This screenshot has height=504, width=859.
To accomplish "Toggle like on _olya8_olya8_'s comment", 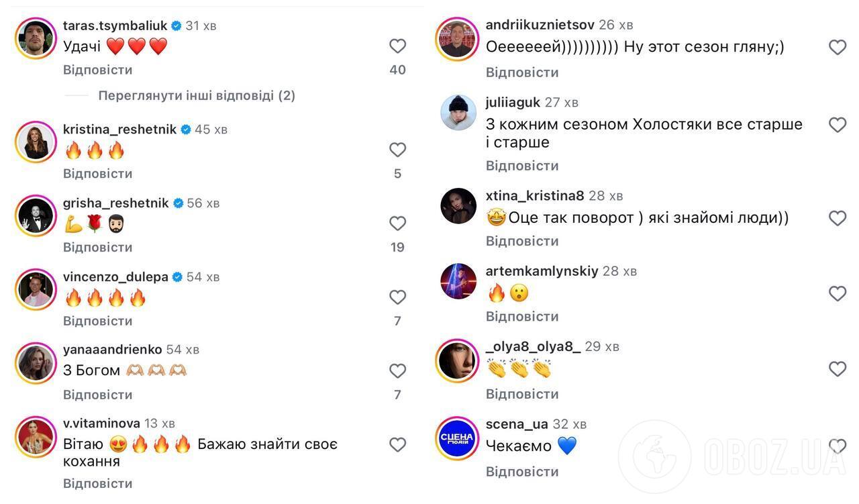I will coord(837,368).
